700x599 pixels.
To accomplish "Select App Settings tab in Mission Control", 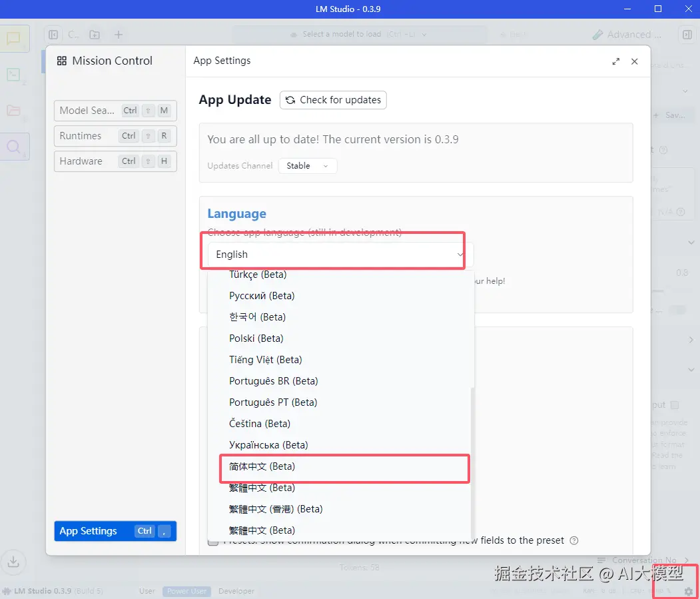I will [x=115, y=531].
